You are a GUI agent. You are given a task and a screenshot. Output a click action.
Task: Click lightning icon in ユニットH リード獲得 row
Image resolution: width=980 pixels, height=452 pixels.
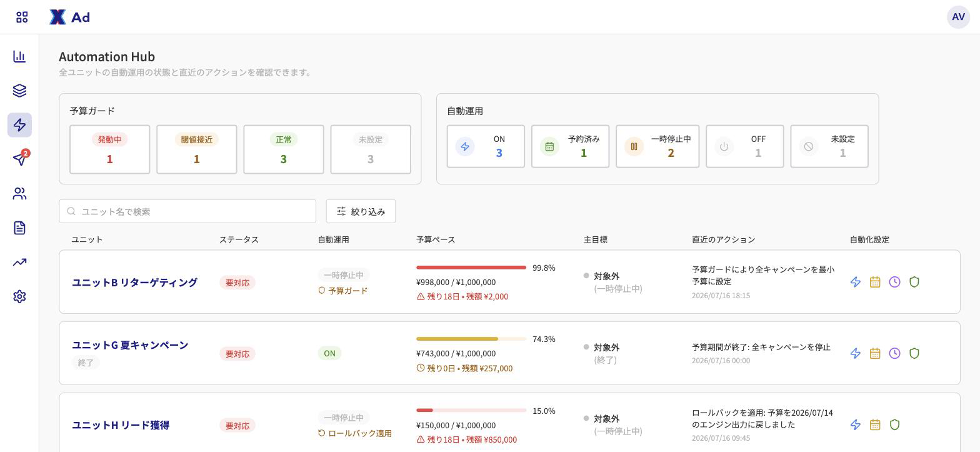(856, 424)
